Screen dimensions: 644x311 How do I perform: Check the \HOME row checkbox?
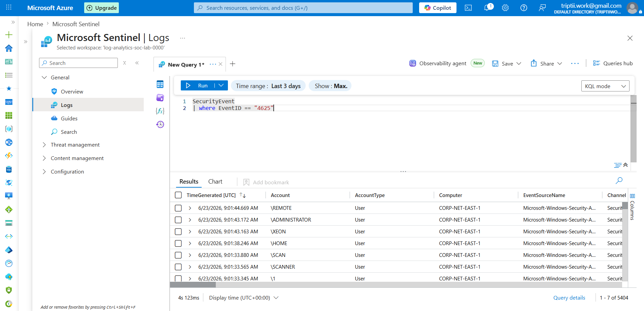(178, 243)
